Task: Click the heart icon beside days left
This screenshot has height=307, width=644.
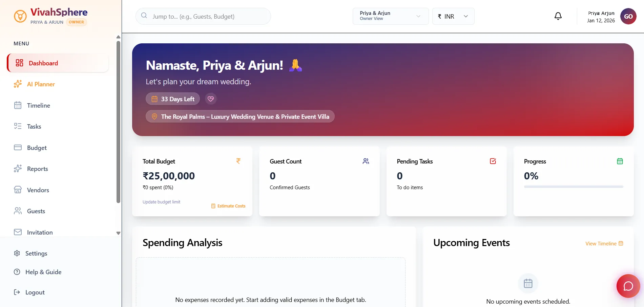Action: click(x=211, y=99)
